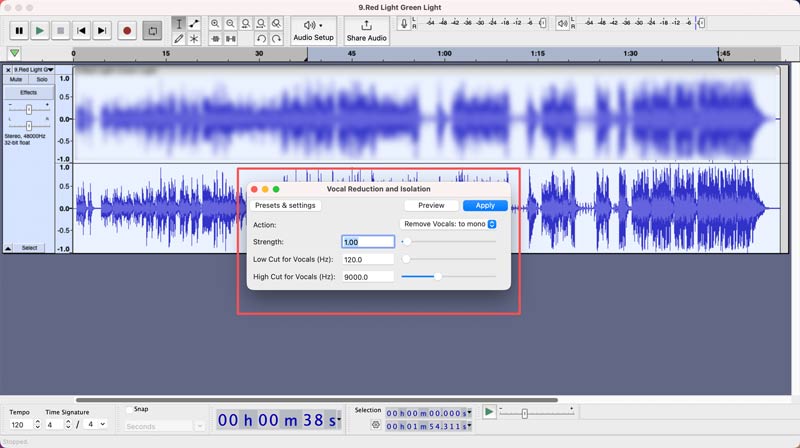This screenshot has height=448, width=800.
Task: Click the Zoom Out magnifier
Action: [231, 23]
